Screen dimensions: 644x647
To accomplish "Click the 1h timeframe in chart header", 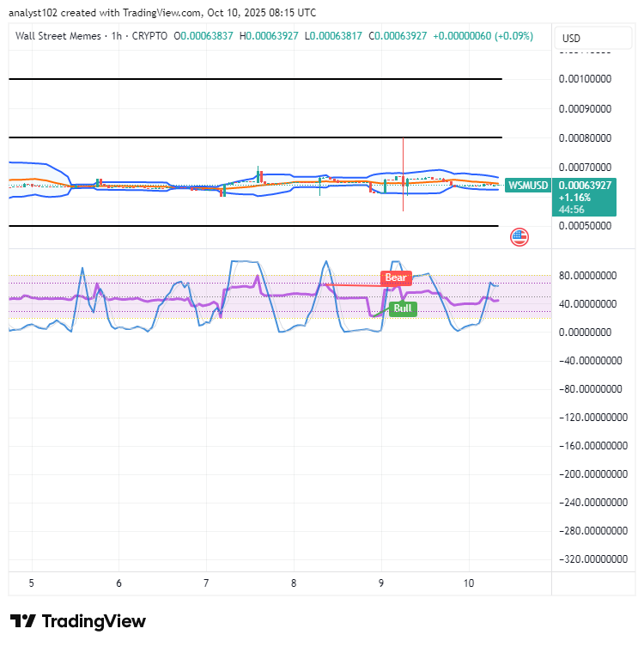I will [117, 36].
